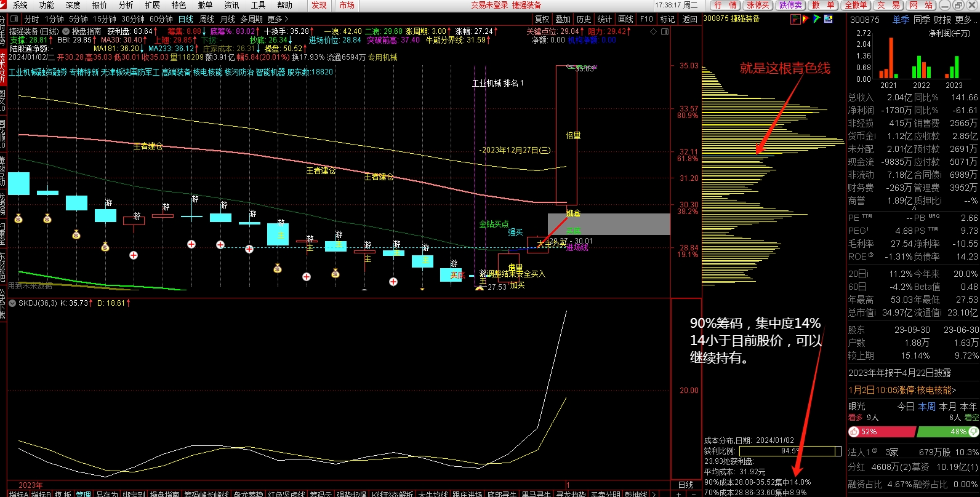The image size is (980, 497).
Task: Click the 涨停买 button
Action: pyautogui.click(x=758, y=5)
